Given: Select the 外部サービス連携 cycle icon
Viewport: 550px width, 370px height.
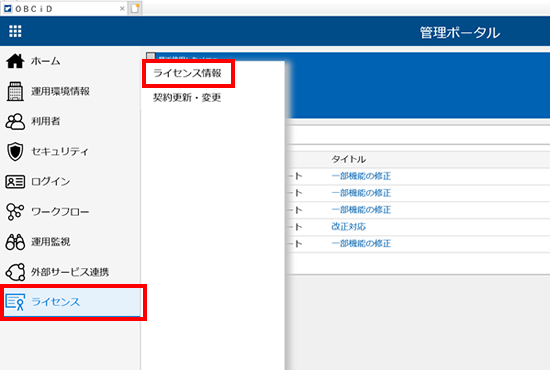Looking at the screenshot, I should (15, 272).
